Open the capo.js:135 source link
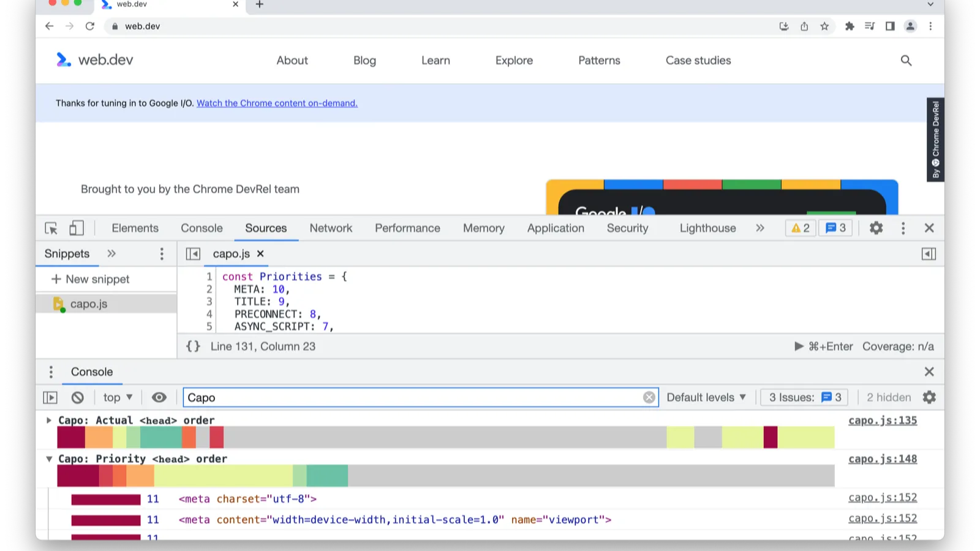Image resolution: width=980 pixels, height=551 pixels. pyautogui.click(x=883, y=421)
